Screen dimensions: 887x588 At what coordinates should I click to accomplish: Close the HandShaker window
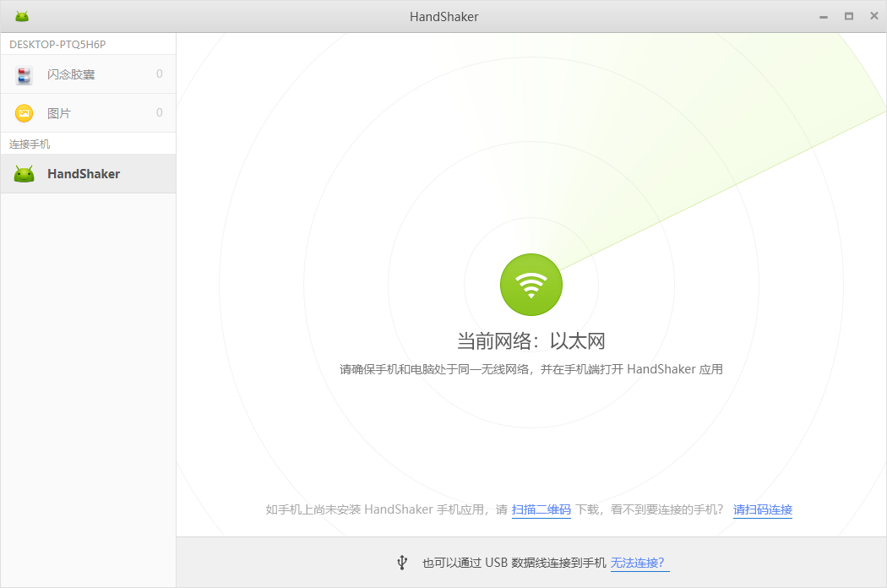point(873,16)
